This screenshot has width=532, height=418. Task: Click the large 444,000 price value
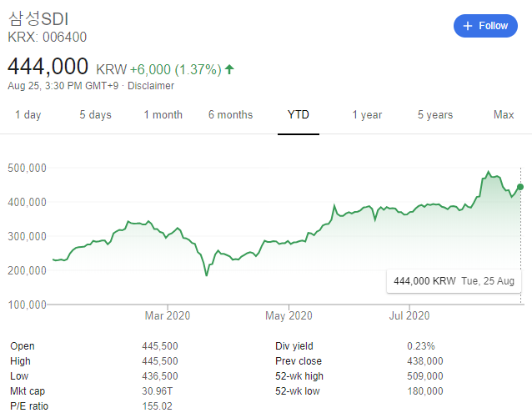[x=48, y=66]
